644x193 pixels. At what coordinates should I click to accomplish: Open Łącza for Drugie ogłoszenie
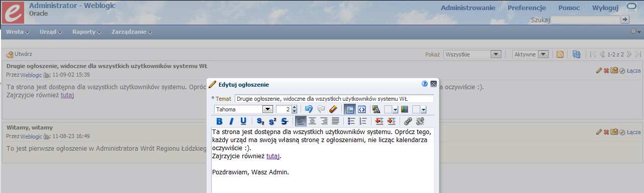pyautogui.click(x=633, y=71)
